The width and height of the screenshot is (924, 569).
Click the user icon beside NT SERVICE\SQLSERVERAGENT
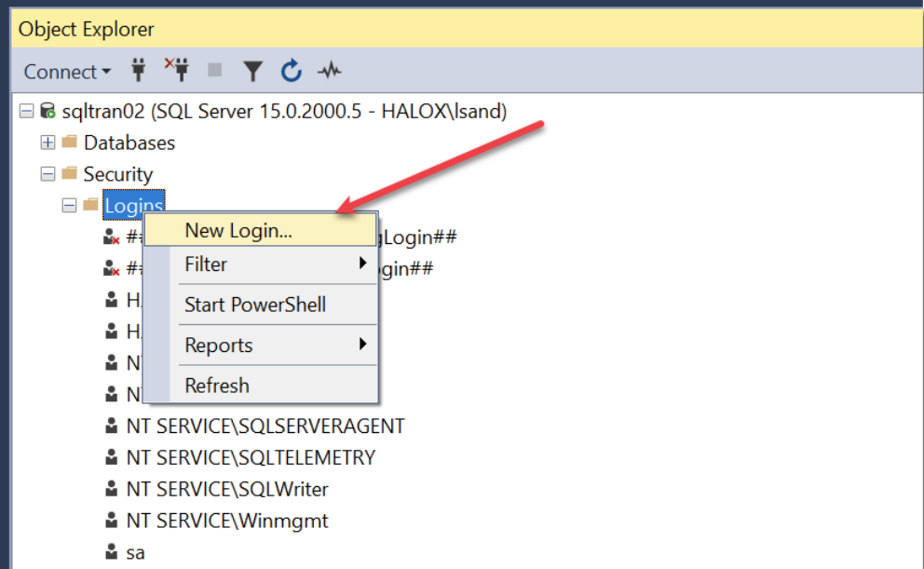112,426
